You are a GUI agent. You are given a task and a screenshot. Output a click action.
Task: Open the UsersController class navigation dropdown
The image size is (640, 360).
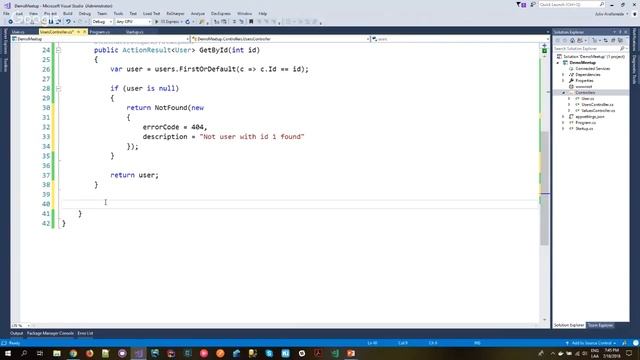280,39
